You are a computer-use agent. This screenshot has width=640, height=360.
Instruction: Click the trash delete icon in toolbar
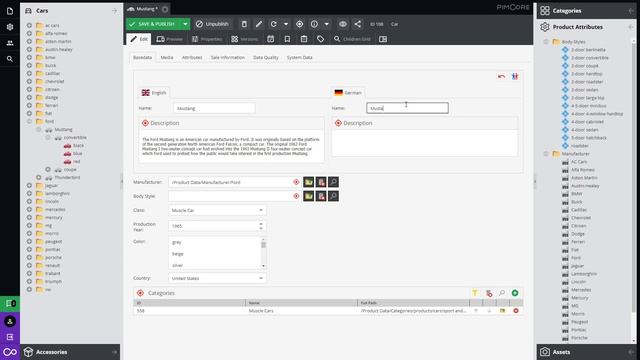point(244,24)
